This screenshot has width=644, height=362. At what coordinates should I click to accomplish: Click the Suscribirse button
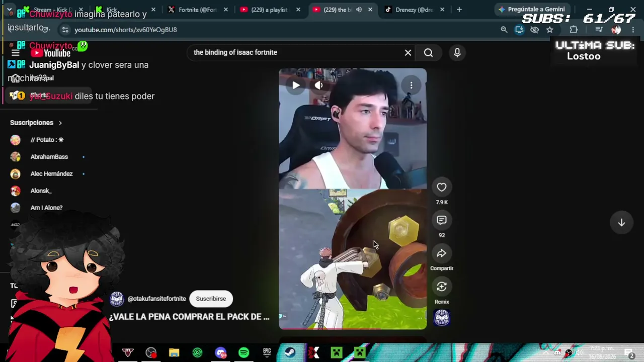pyautogui.click(x=211, y=299)
